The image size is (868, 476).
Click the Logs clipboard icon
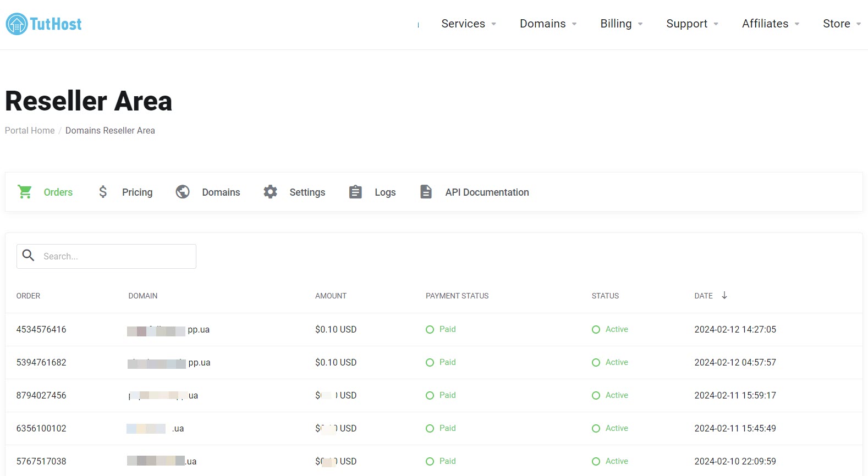coord(355,192)
